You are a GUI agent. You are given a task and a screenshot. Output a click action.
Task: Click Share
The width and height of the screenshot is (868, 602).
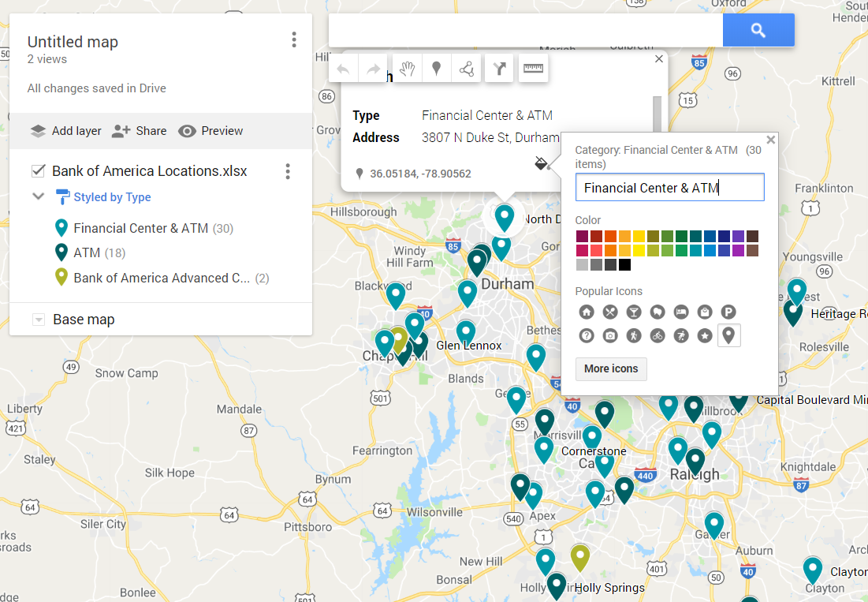(x=140, y=131)
